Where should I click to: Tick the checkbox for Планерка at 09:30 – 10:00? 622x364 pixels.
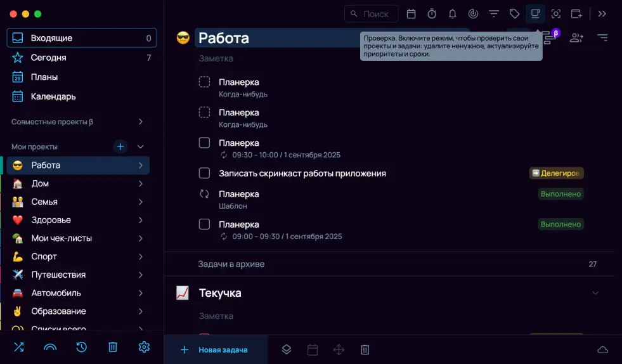tap(204, 143)
